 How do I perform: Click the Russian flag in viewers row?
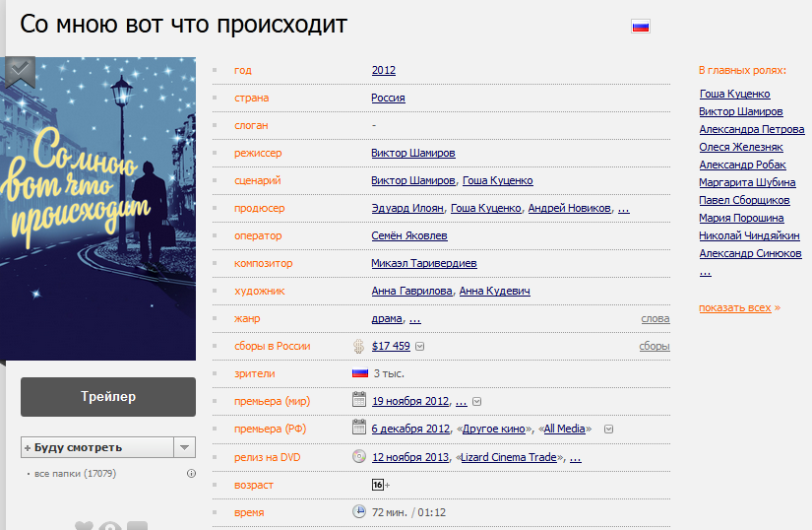click(360, 373)
